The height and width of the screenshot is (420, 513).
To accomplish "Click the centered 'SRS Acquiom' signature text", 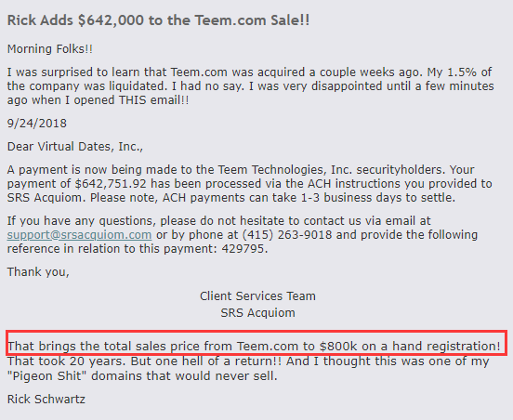I will pyautogui.click(x=257, y=313).
